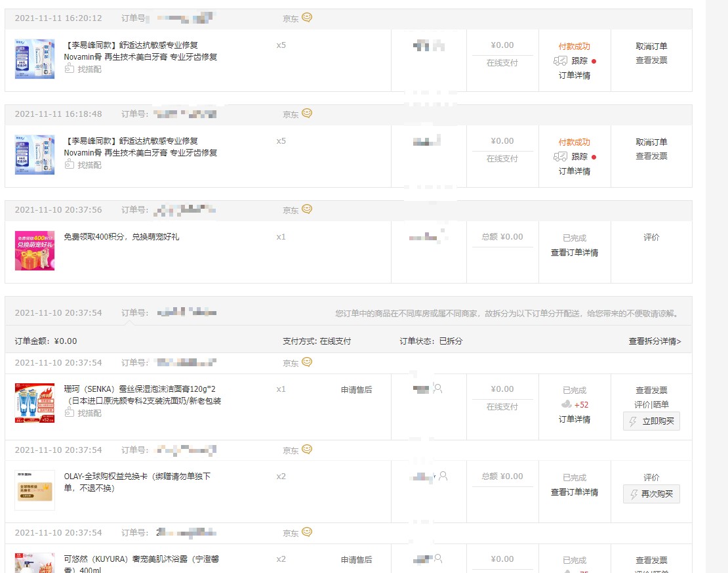
Task: Click 申请售后 for SENKA cleanser
Action: (x=357, y=389)
